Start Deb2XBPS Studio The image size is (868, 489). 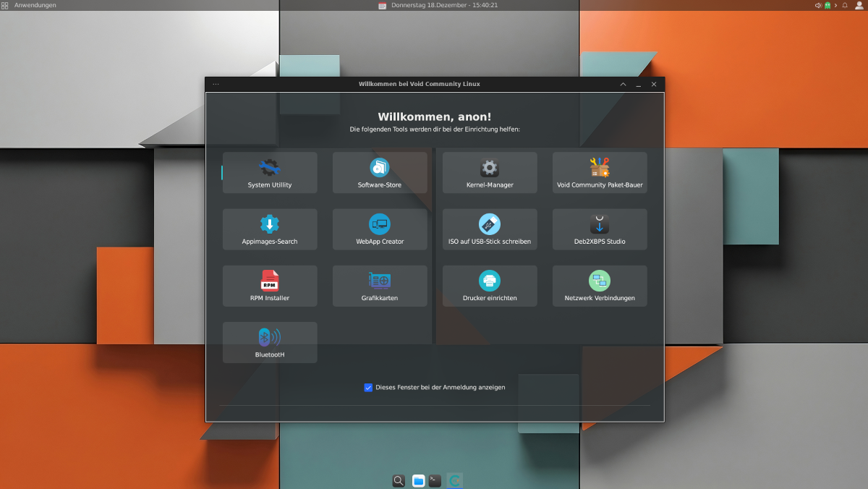600,229
